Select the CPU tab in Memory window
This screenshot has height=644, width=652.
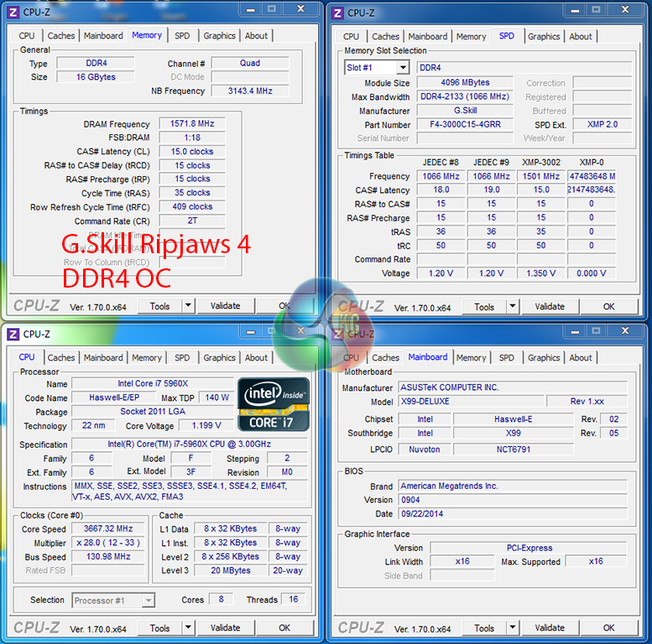(x=27, y=36)
